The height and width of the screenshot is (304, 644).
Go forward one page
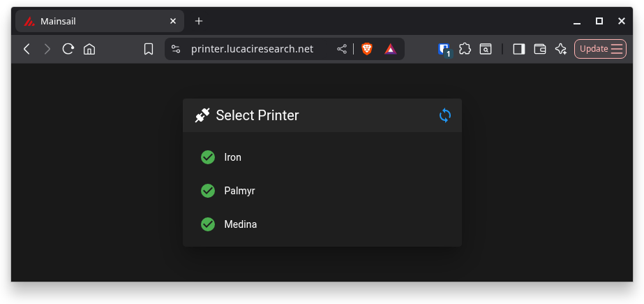[47, 50]
